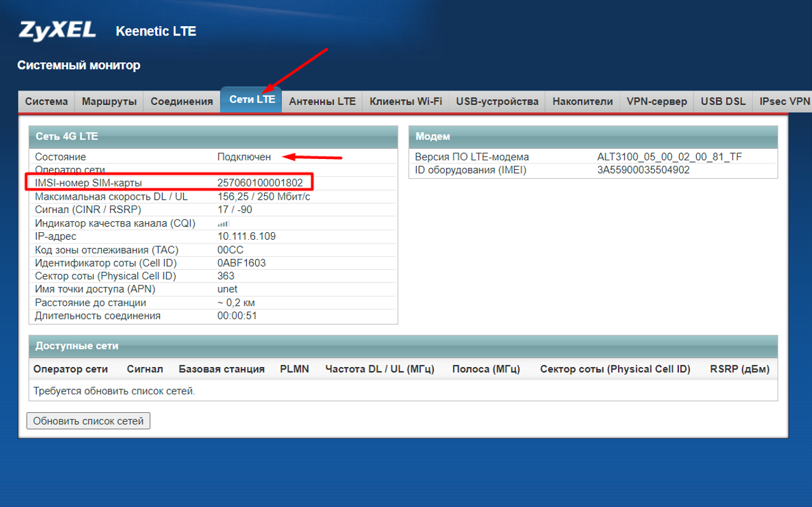Click the Индикатор качества канала (CQI) label
The image size is (812, 507).
tap(115, 223)
